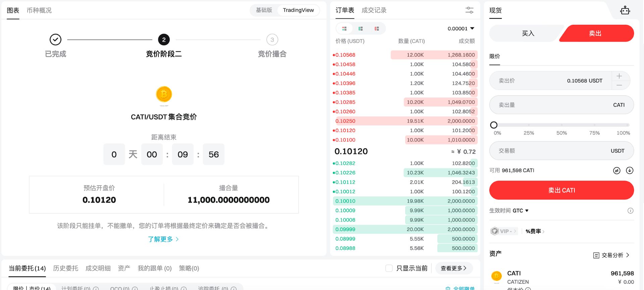644x290 pixels.
Task: Click the 了解更多 learn more link
Action: (x=163, y=239)
